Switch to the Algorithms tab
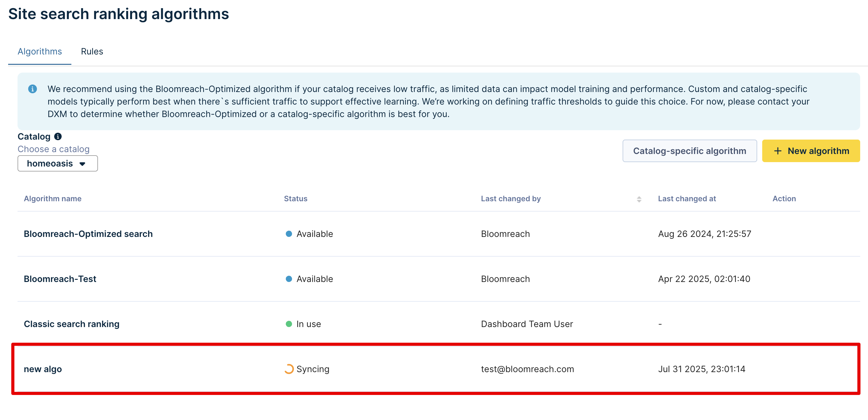 pos(40,52)
